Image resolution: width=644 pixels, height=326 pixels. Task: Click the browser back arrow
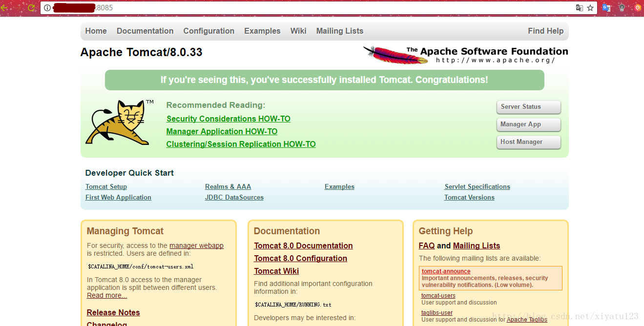click(x=4, y=8)
